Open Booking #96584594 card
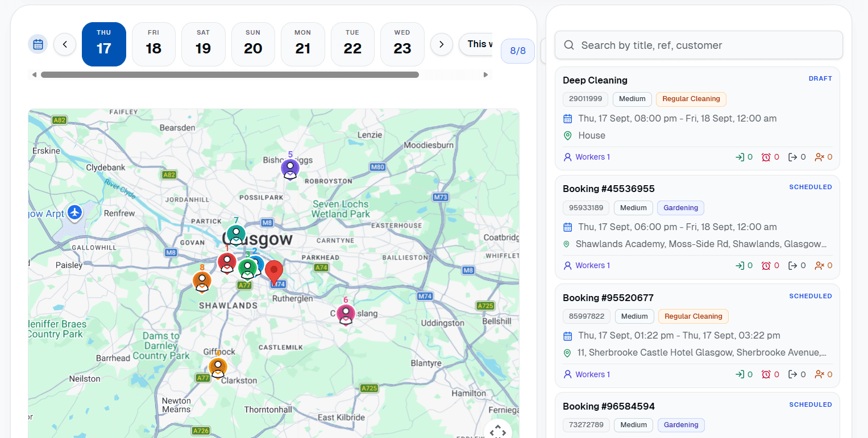This screenshot has width=868, height=438. tap(697, 415)
